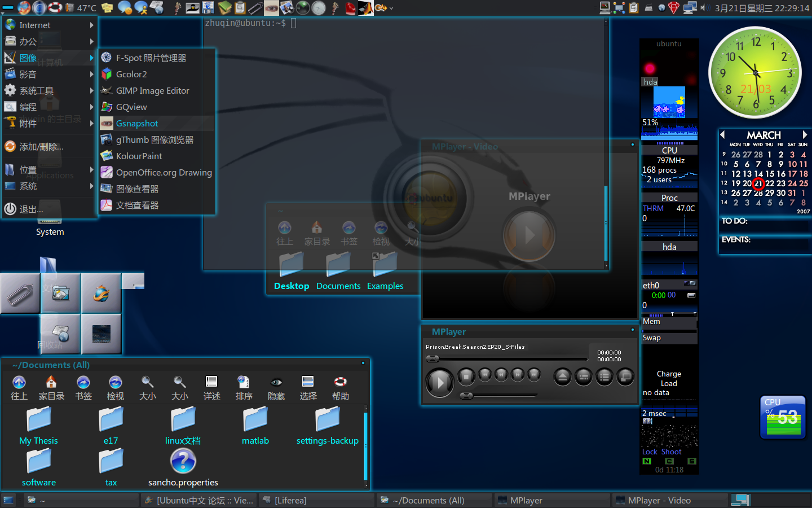
Task: Switch to MPlayer - Video taskbar entry
Action: coord(670,500)
